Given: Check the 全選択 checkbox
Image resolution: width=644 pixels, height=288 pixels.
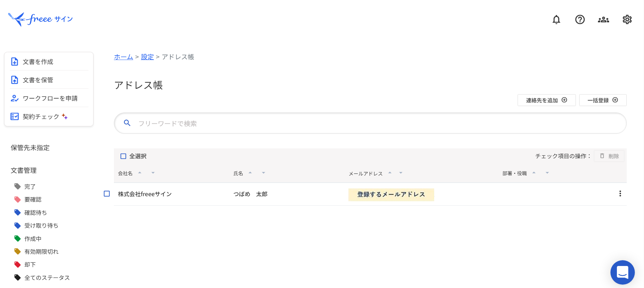Looking at the screenshot, I should coord(123,156).
